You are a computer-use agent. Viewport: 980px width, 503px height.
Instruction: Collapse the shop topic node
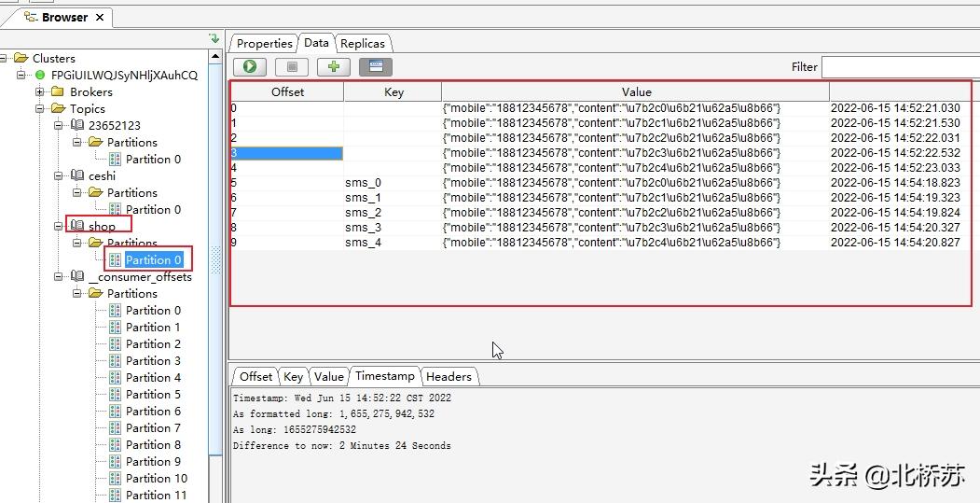(58, 227)
